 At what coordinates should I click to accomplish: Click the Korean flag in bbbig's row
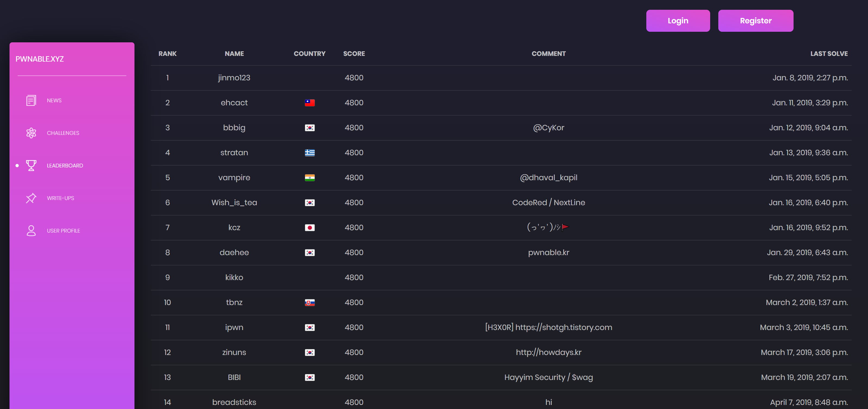pyautogui.click(x=310, y=128)
